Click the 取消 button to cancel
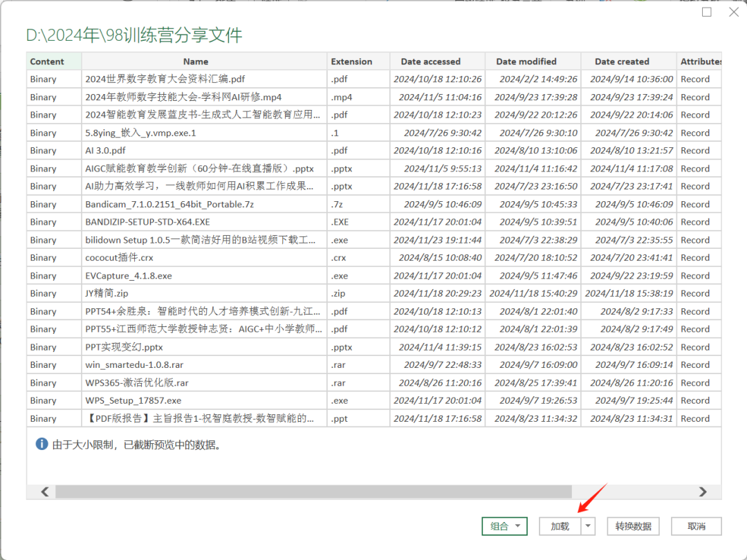 697,526
